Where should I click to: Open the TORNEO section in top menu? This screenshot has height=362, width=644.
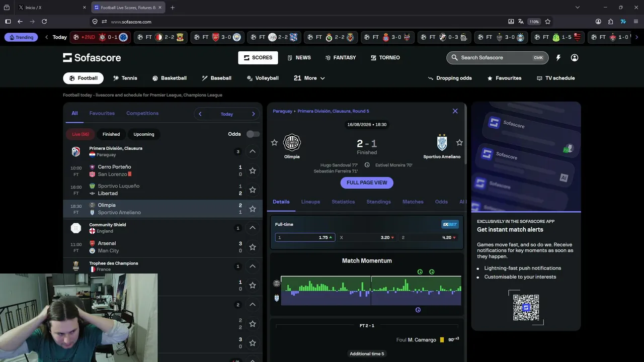[x=385, y=58]
